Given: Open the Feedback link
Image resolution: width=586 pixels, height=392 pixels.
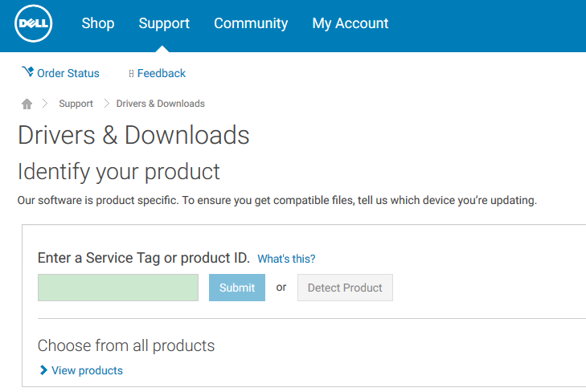Looking at the screenshot, I should click(x=162, y=73).
